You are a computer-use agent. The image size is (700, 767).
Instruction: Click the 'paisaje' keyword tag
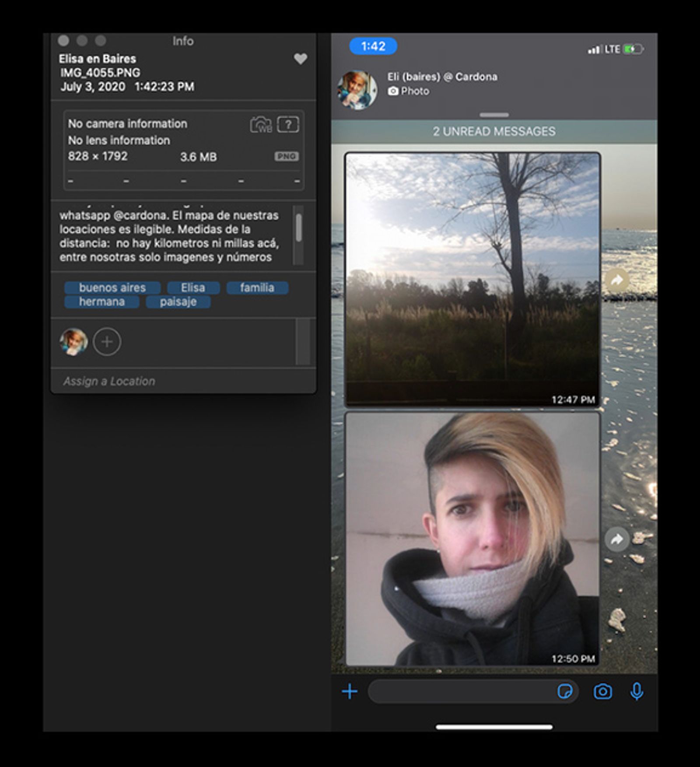(178, 302)
